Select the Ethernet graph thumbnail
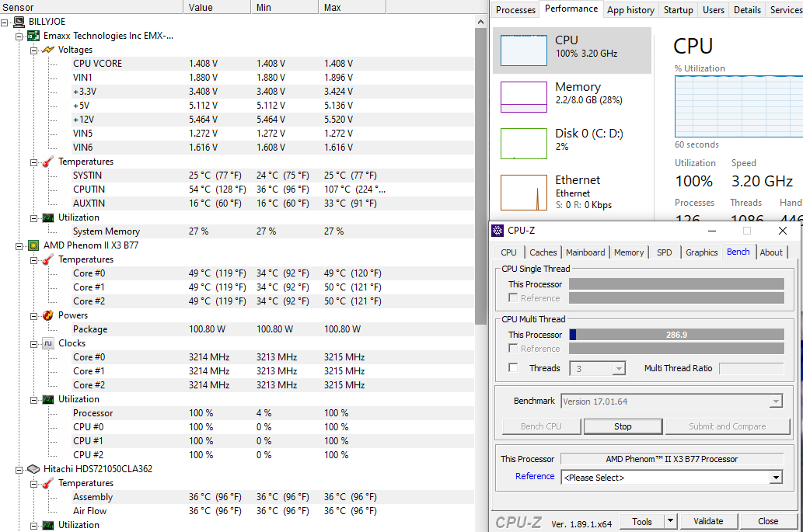 (x=523, y=193)
